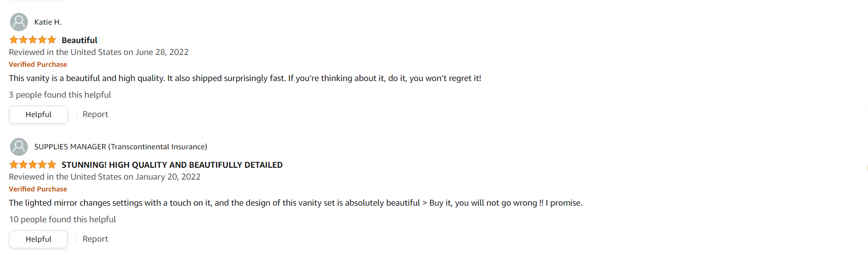Click the review text about the lighted mirror
Viewport: 868px width, 263px height.
pos(295,203)
